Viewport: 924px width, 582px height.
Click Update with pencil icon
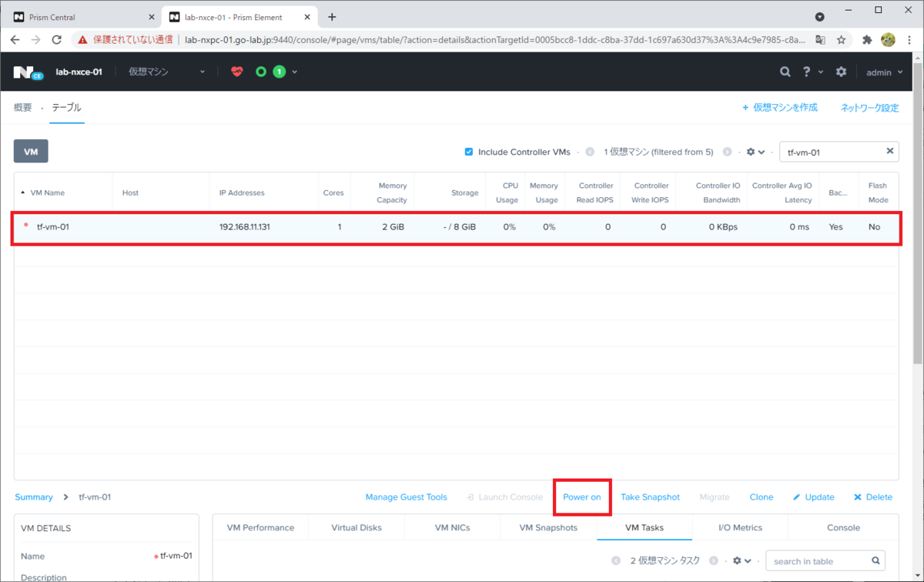point(814,497)
